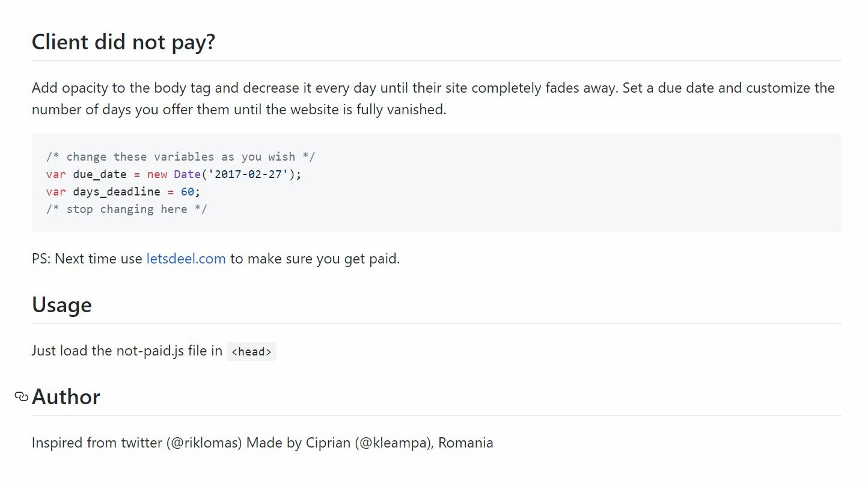868x483 pixels.
Task: Click the number 60 in days_deadline line
Action: (x=187, y=192)
